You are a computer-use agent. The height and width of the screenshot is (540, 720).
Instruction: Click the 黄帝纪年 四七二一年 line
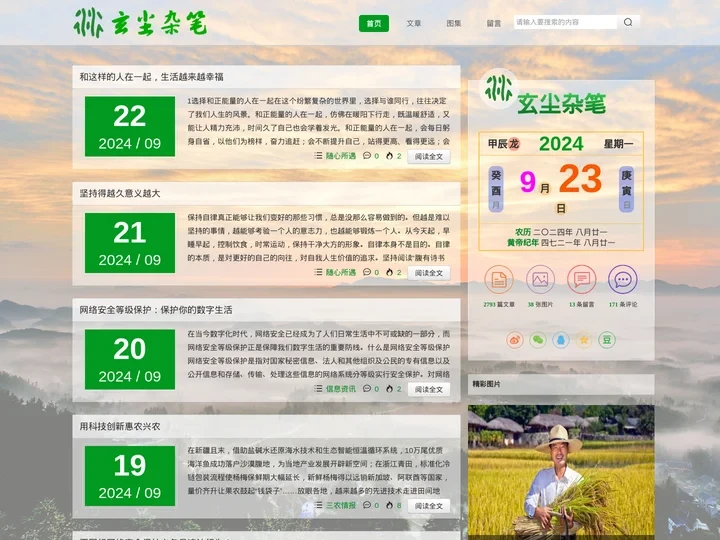(x=561, y=242)
